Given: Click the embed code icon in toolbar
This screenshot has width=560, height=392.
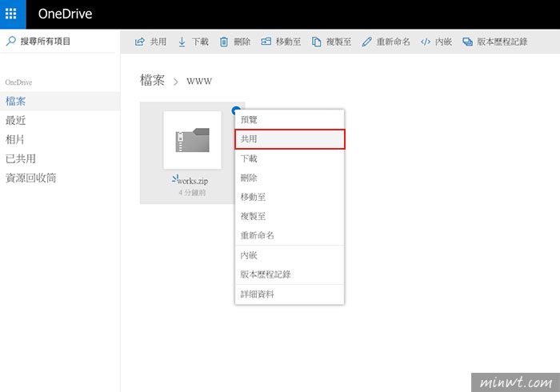Looking at the screenshot, I should pyautogui.click(x=426, y=42).
